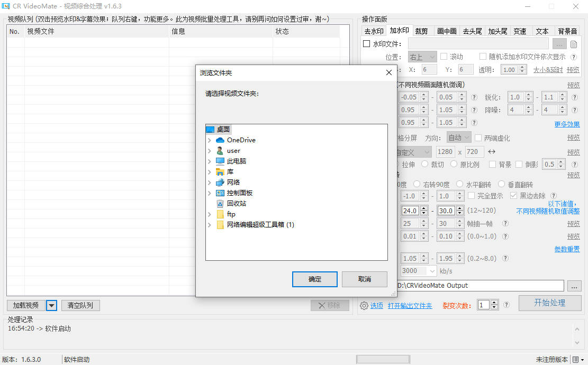The height and width of the screenshot is (365, 588).
Task: Open the 画中画 tab
Action: click(447, 31)
